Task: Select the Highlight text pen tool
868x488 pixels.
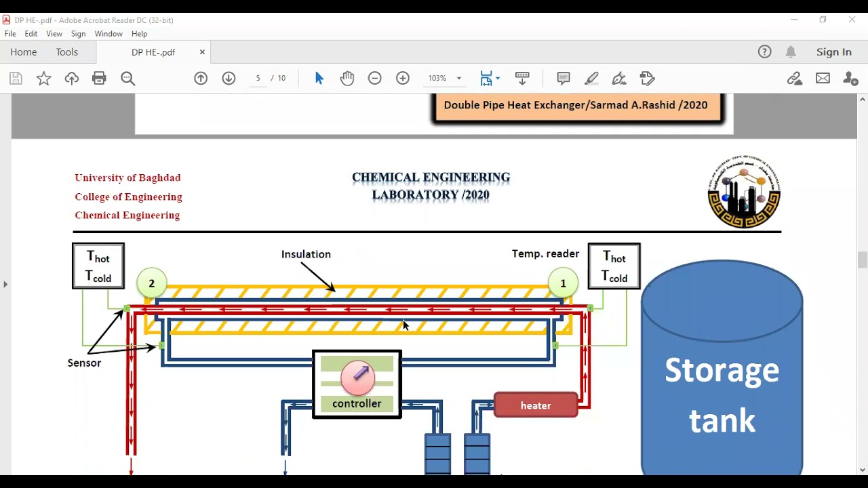Action: pos(591,79)
